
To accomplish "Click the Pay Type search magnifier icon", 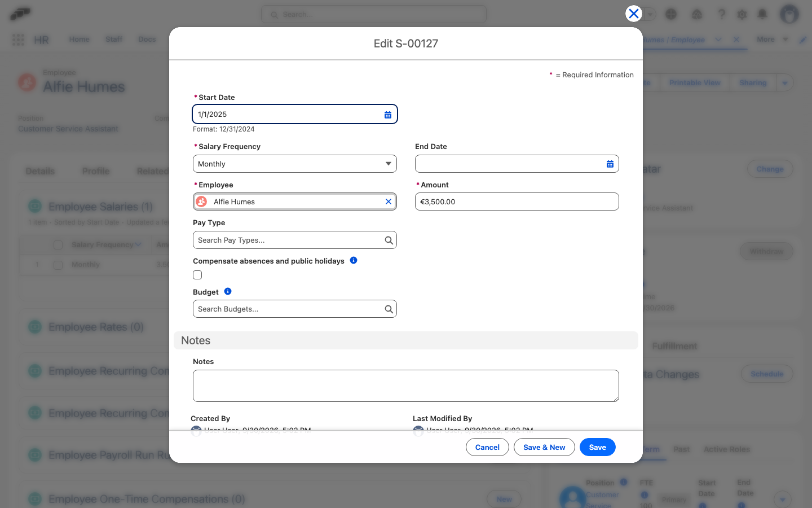I will 389,240.
